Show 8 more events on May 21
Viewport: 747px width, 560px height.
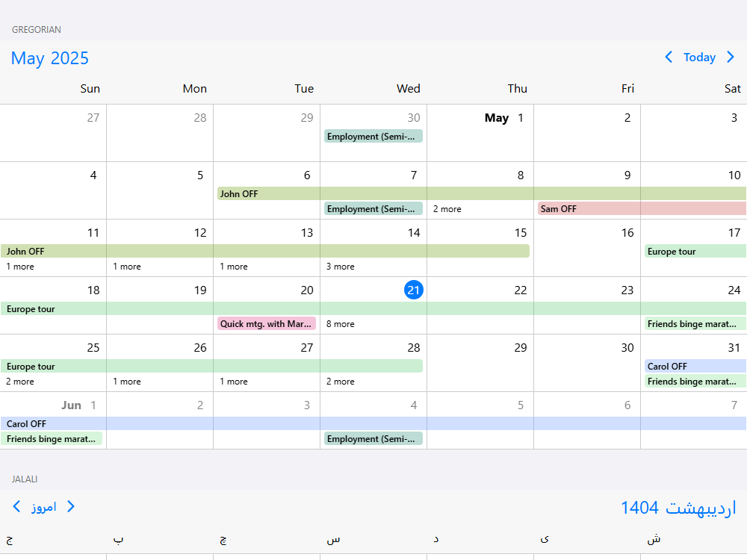340,324
